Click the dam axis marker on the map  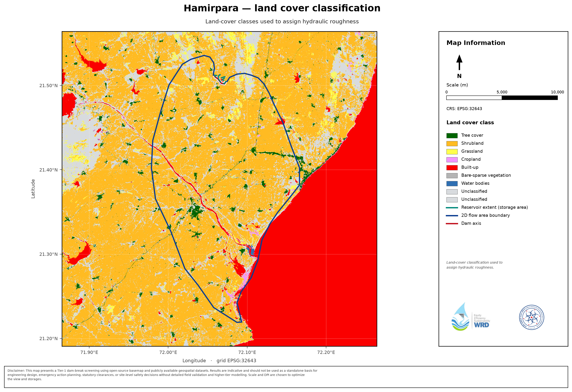(x=220, y=81)
